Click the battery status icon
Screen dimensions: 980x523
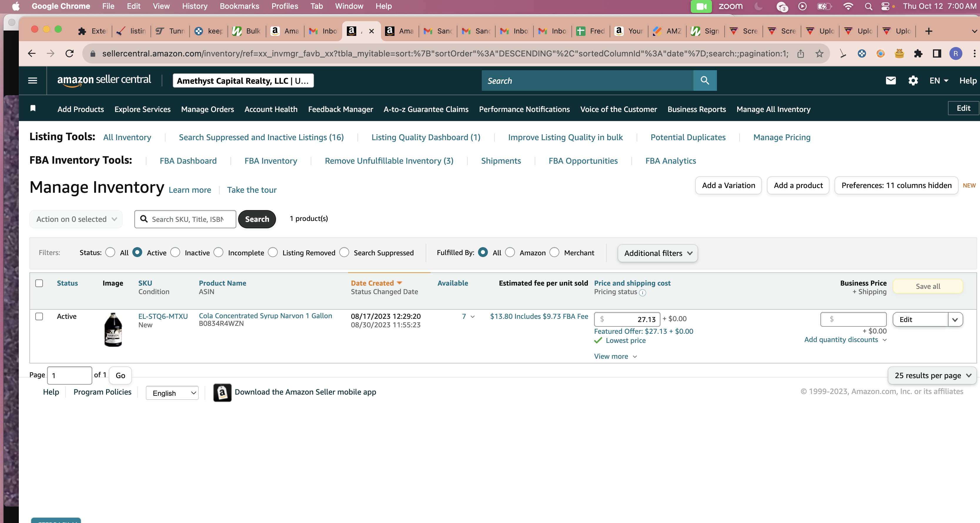pos(824,6)
